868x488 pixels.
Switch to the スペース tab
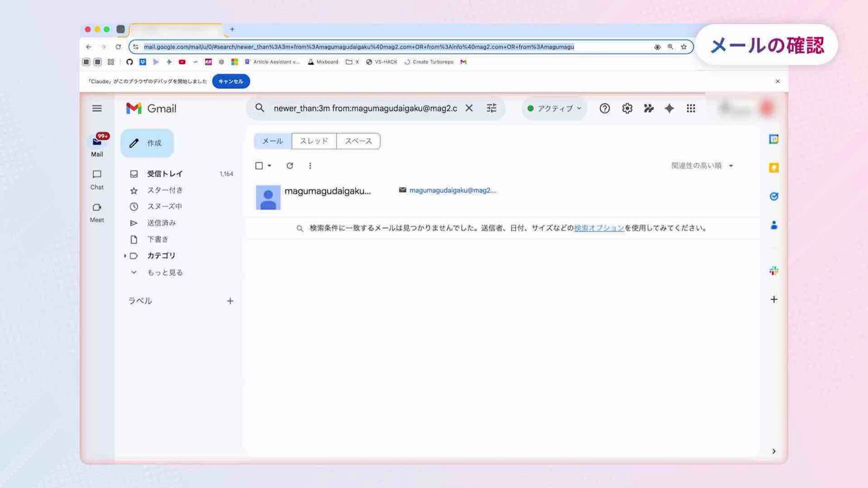click(x=358, y=141)
